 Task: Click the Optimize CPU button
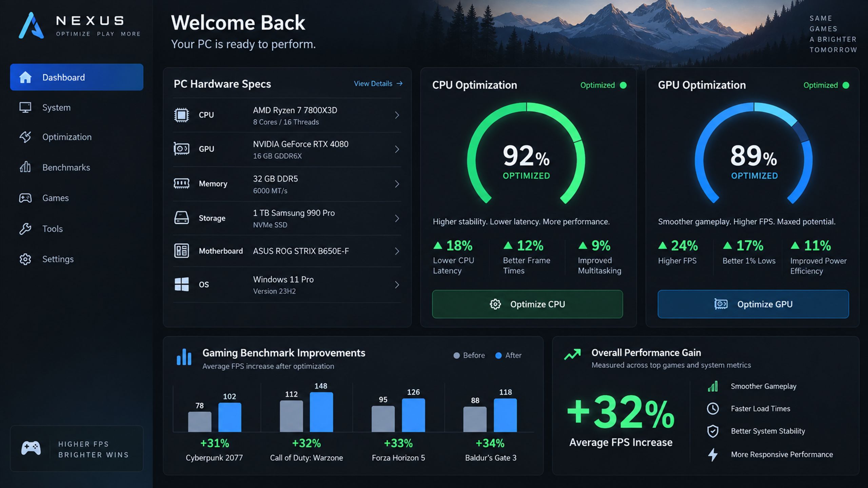click(527, 304)
